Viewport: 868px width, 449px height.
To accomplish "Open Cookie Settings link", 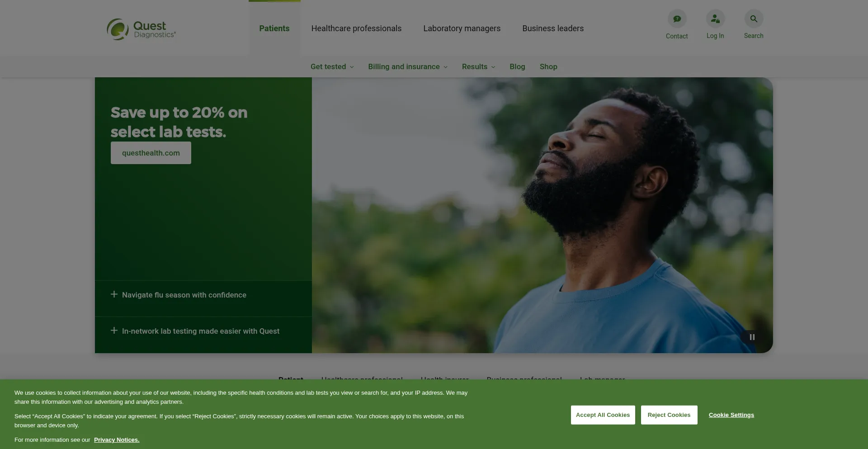I will click(x=731, y=415).
